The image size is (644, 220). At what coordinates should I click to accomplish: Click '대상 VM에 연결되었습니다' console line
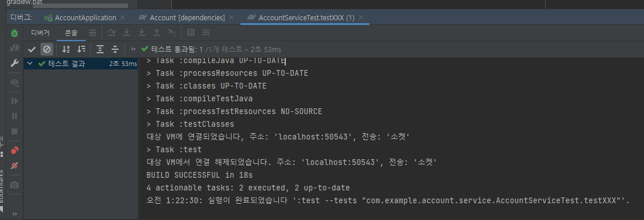click(278, 137)
